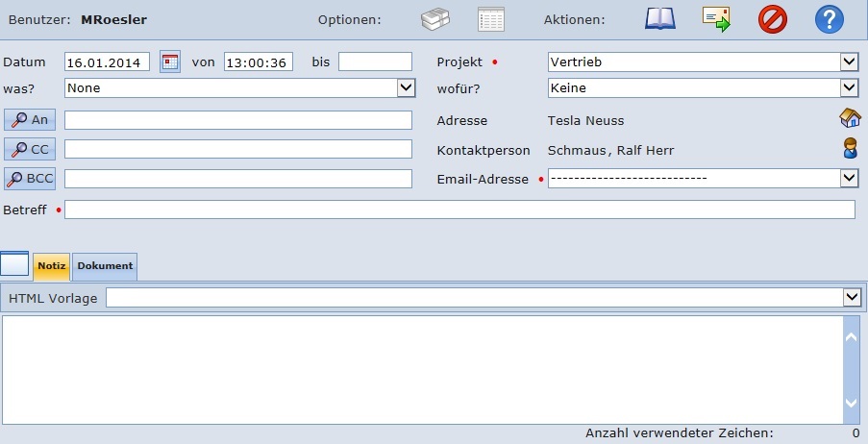This screenshot has width=868, height=444.
Task: Switch to the Notiz tab
Action: pyautogui.click(x=52, y=266)
